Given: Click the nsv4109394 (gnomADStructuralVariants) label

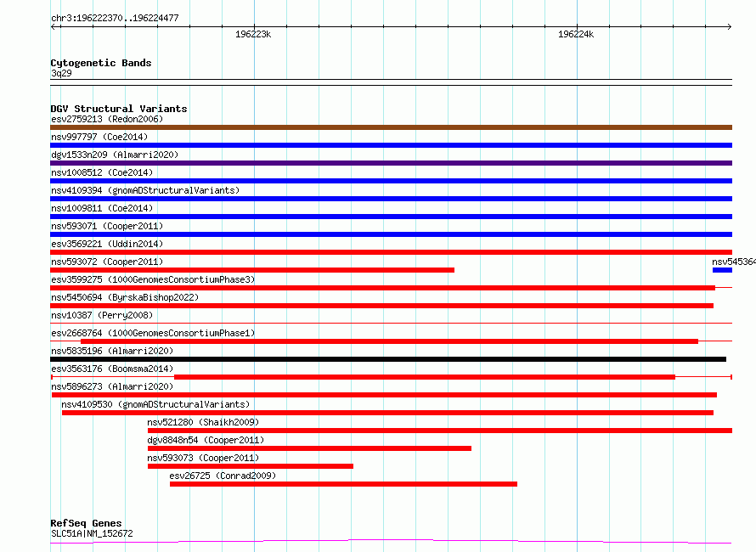Looking at the screenshot, I should point(145,190).
